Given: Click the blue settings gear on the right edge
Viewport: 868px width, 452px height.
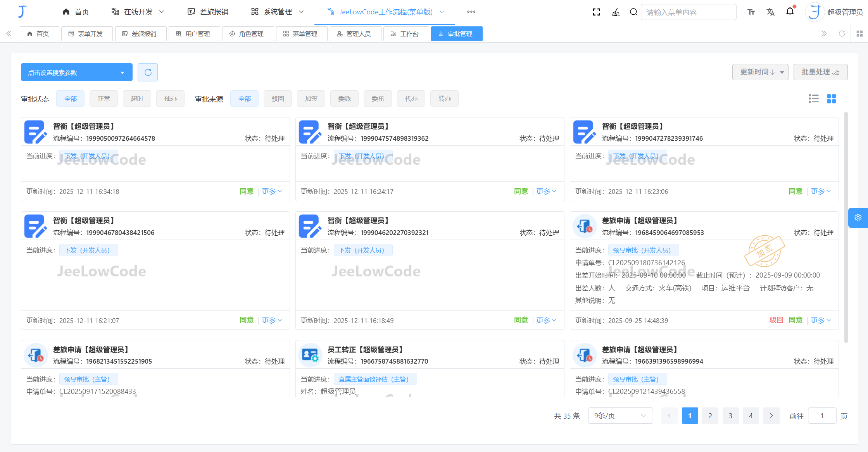Looking at the screenshot, I should [x=858, y=218].
